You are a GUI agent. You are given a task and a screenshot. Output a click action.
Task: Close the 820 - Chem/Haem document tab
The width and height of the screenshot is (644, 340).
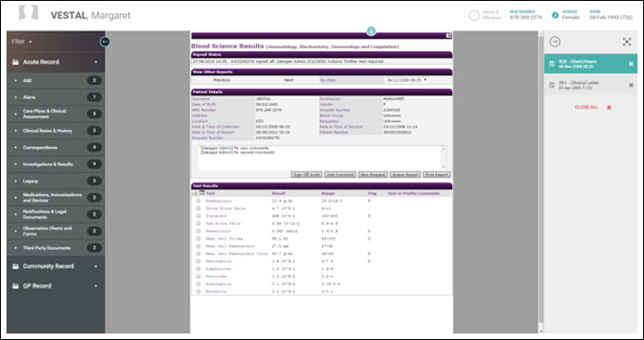point(631,64)
